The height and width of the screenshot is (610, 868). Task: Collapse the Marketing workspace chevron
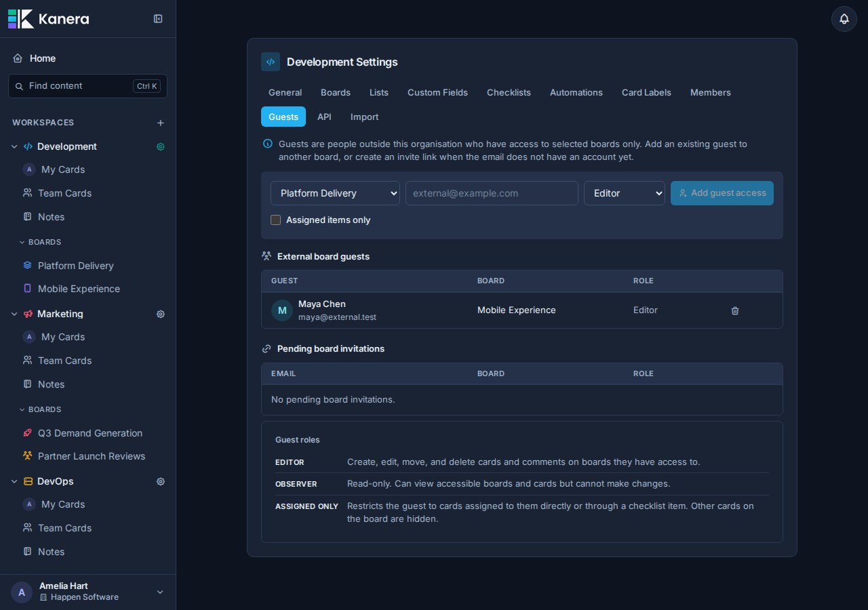coord(14,314)
